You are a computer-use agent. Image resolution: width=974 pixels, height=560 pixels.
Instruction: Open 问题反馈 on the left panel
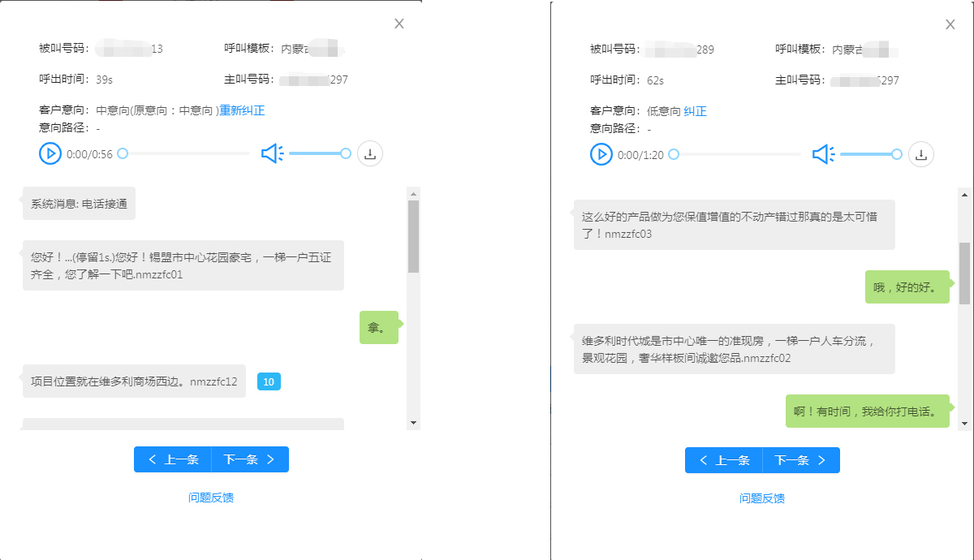point(209,497)
